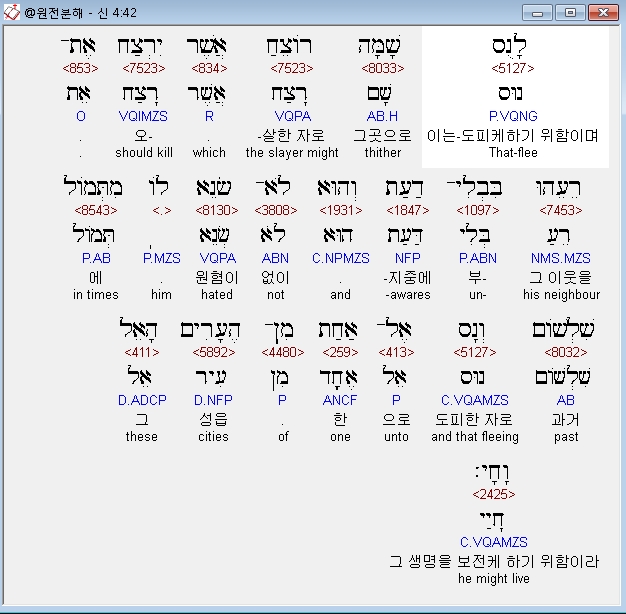Close the 원전분해 window
Screen dimensions: 626x614
click(603, 12)
